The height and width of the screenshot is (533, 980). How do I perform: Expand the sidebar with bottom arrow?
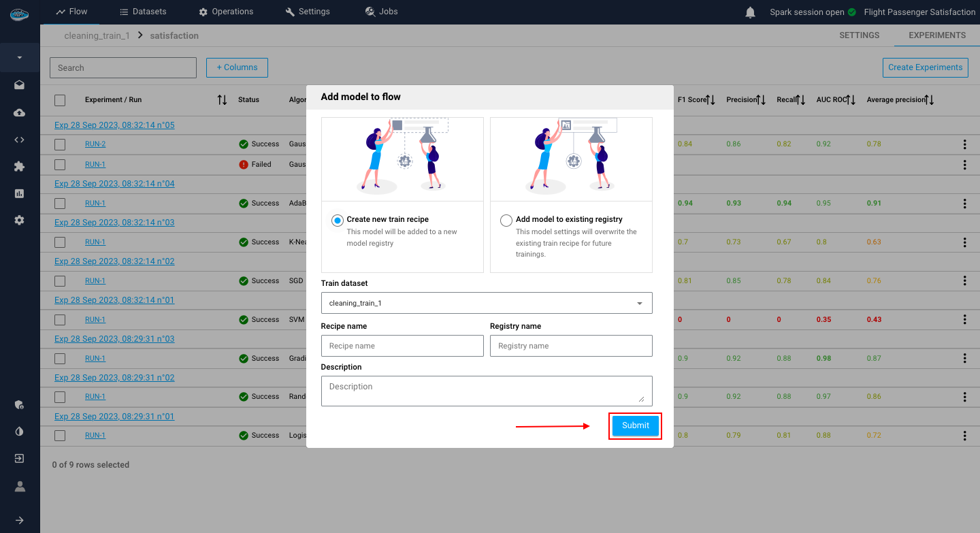pos(20,520)
